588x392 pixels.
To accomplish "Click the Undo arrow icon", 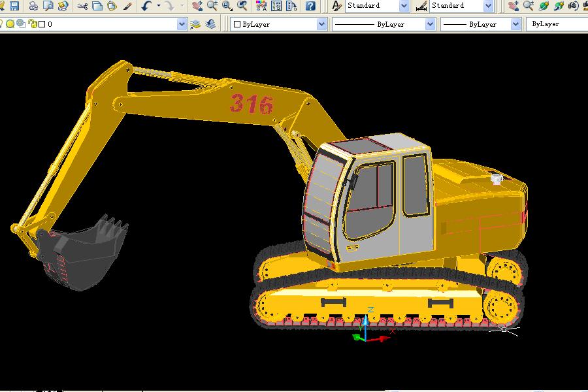I will pyautogui.click(x=146, y=6).
